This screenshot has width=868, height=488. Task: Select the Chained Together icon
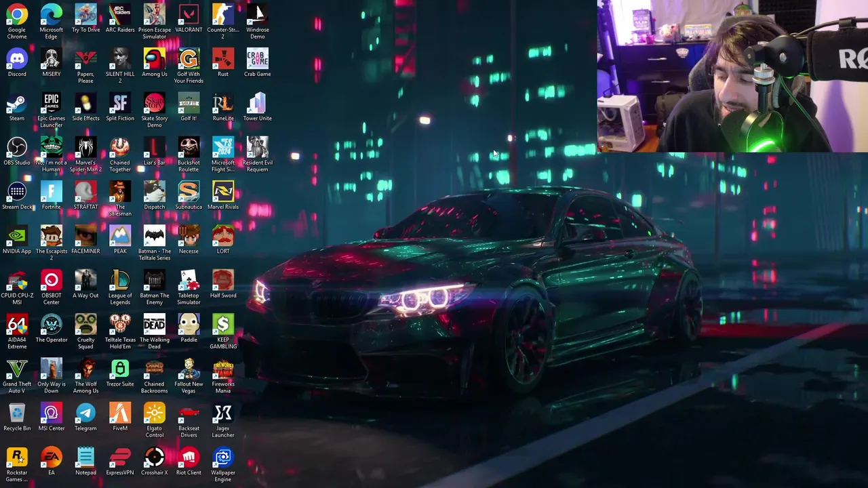click(120, 147)
